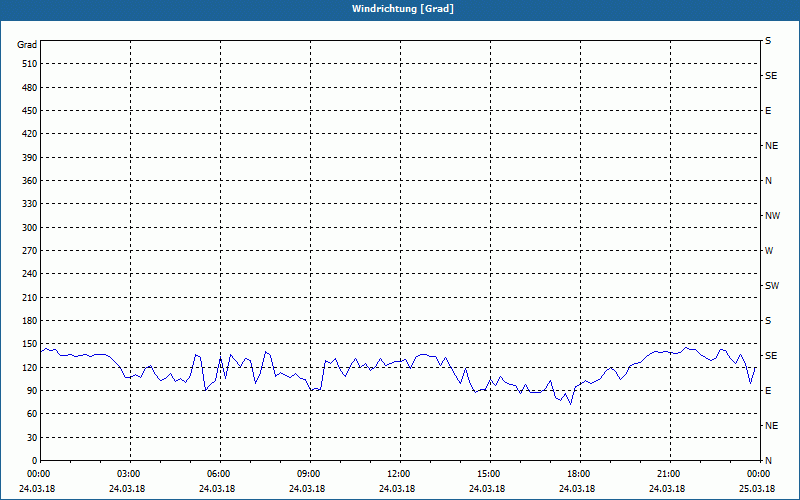This screenshot has height=500, width=800.
Task: Click the S compass label at 180
Action: point(768,320)
